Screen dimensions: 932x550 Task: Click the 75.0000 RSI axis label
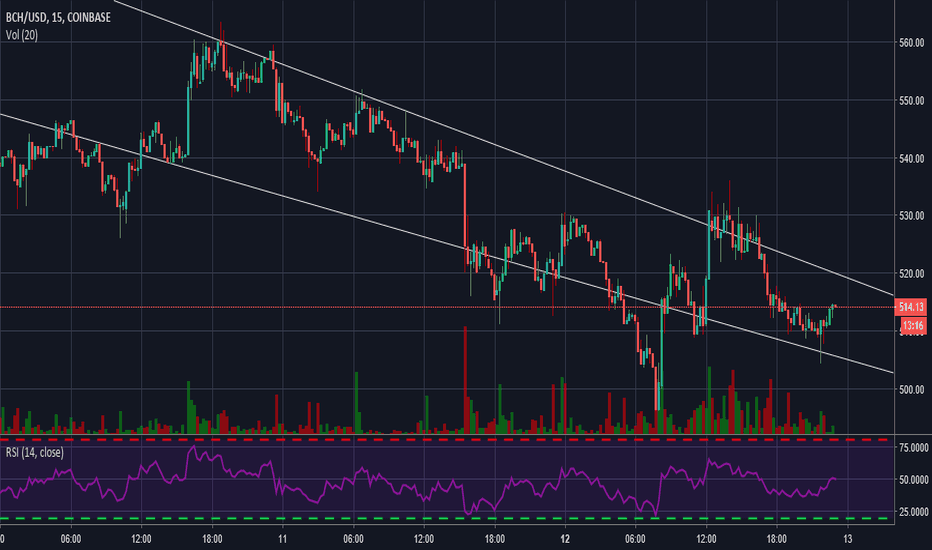(x=914, y=448)
